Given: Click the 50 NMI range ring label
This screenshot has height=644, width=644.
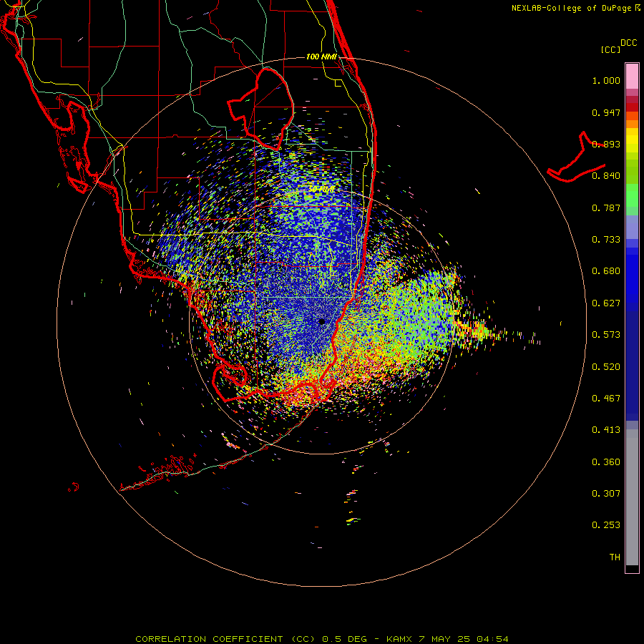Looking at the screenshot, I should click(321, 190).
